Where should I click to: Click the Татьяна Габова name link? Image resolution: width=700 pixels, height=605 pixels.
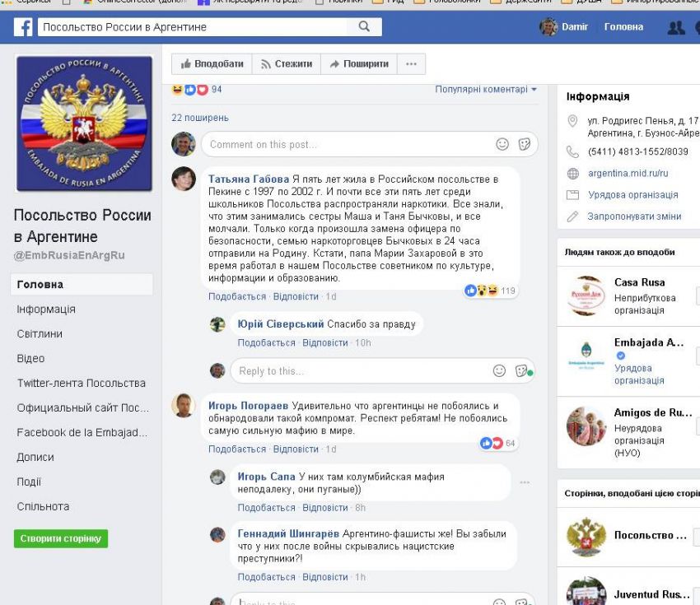(x=249, y=179)
